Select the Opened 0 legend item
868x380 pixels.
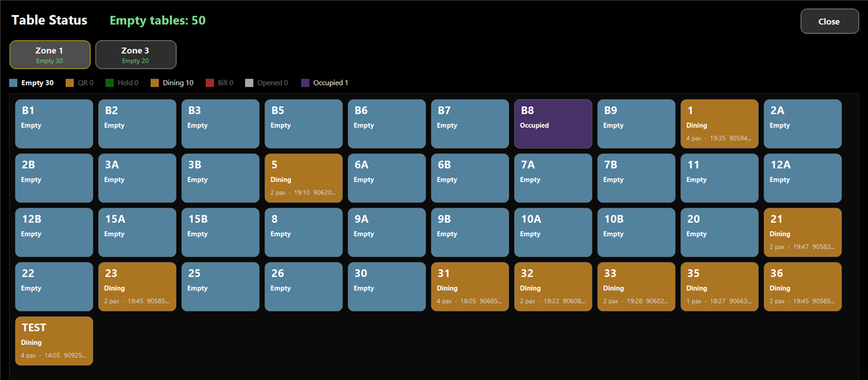(x=267, y=83)
